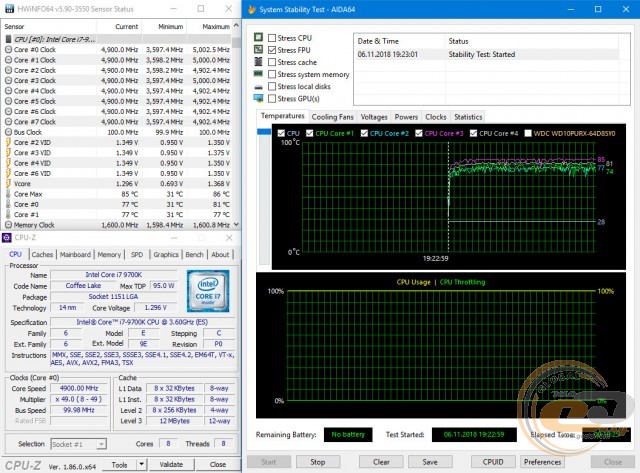
Task: Open the CPUID button in AIDA64
Action: pyautogui.click(x=493, y=462)
